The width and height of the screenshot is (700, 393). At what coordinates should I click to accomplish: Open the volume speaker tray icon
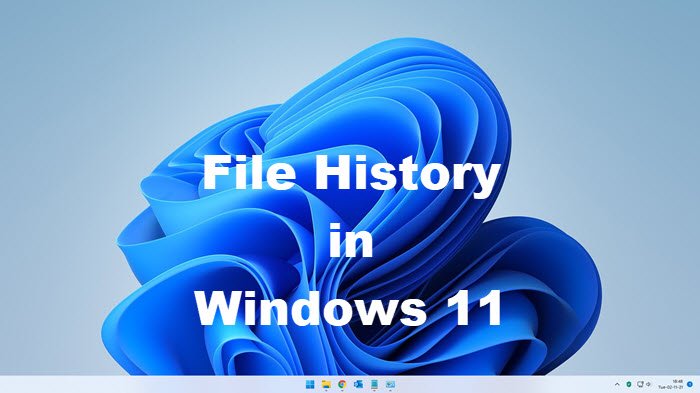click(649, 384)
